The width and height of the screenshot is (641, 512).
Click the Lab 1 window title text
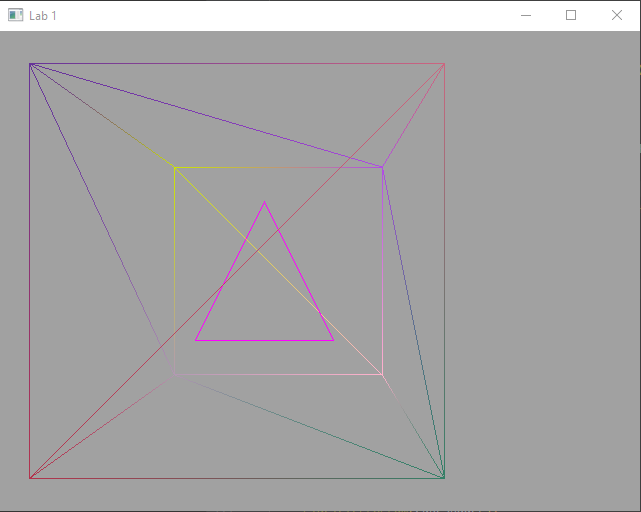(43, 16)
